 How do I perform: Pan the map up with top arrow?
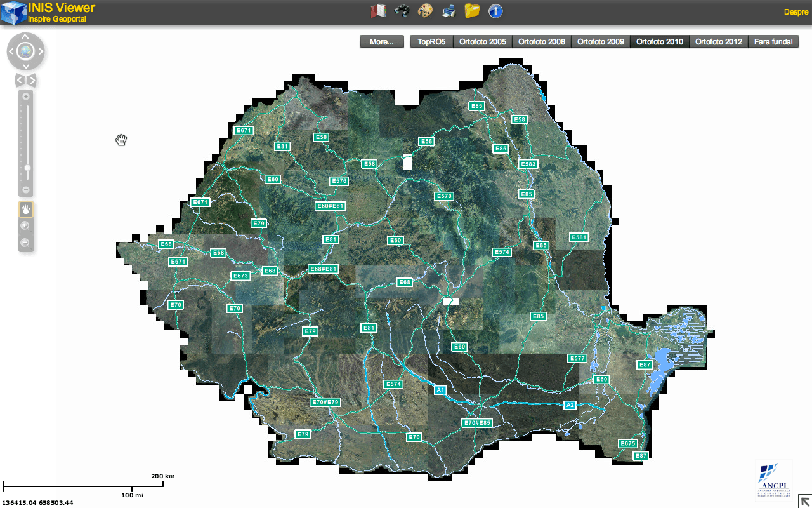click(26, 37)
